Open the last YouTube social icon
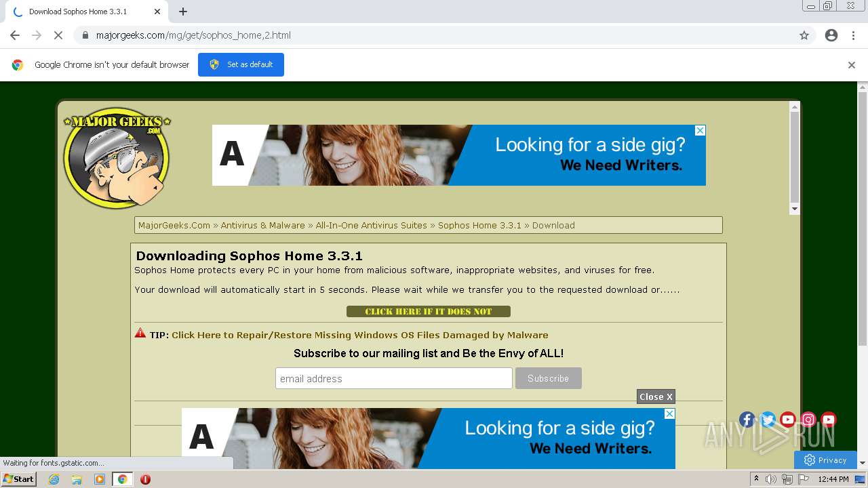 [x=829, y=420]
